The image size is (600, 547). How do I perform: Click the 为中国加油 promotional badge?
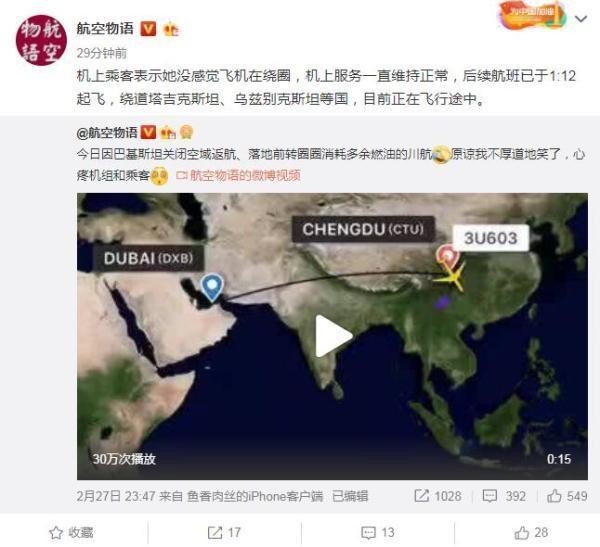[532, 16]
